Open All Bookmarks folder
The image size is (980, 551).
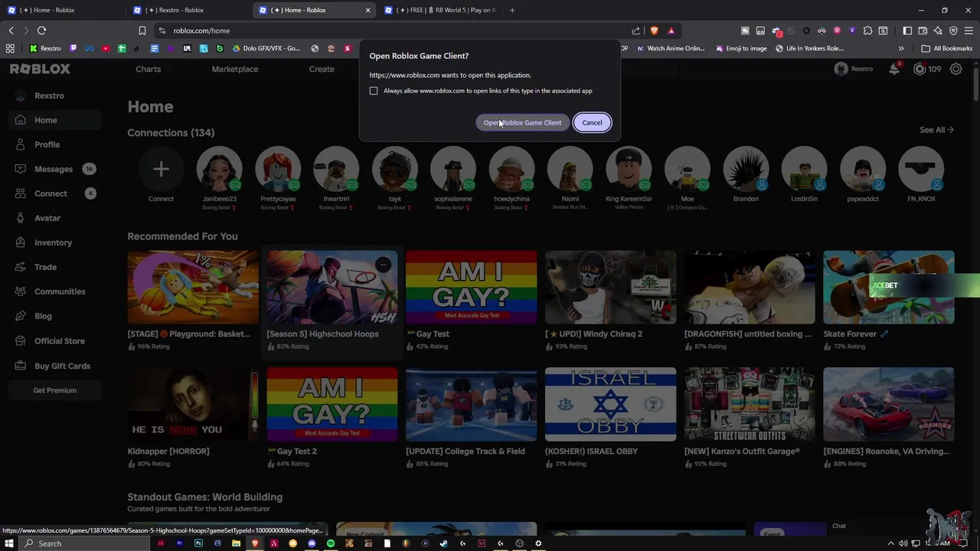[947, 48]
